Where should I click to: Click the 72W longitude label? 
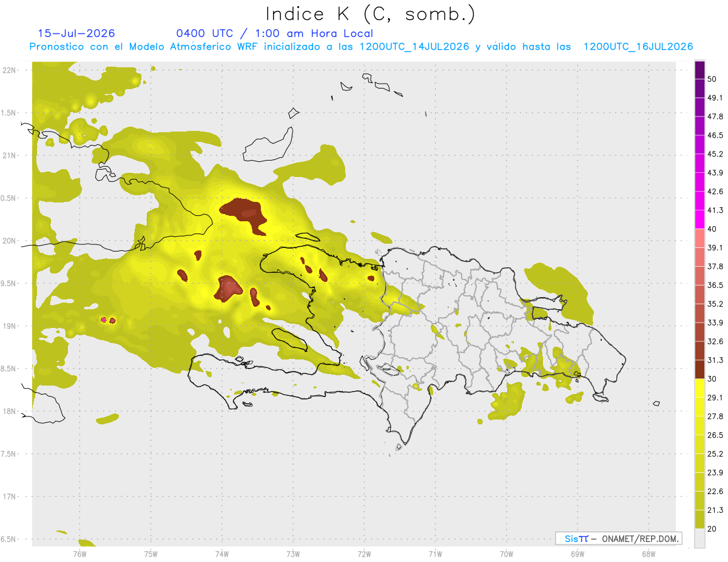pyautogui.click(x=364, y=554)
